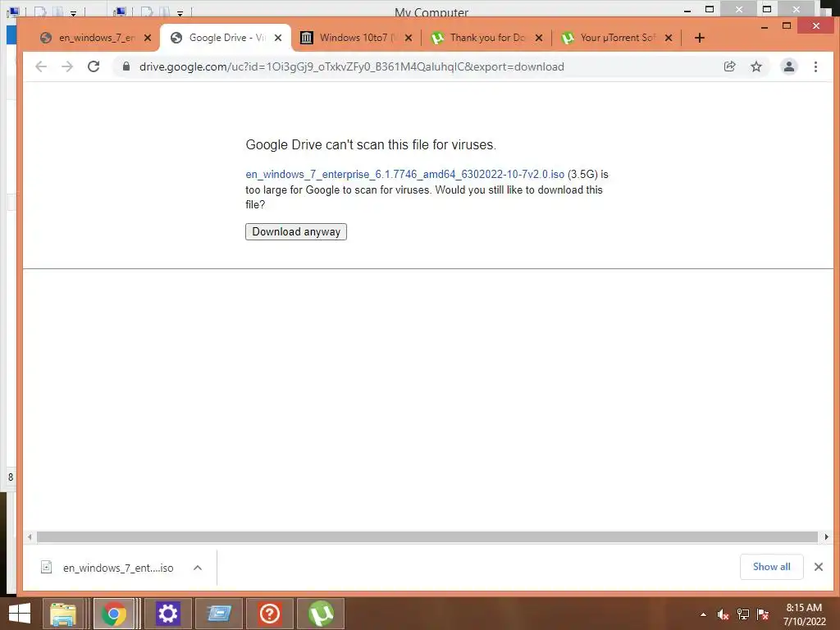Click the muted volume tray icon
The height and width of the screenshot is (630, 840).
pos(723,614)
